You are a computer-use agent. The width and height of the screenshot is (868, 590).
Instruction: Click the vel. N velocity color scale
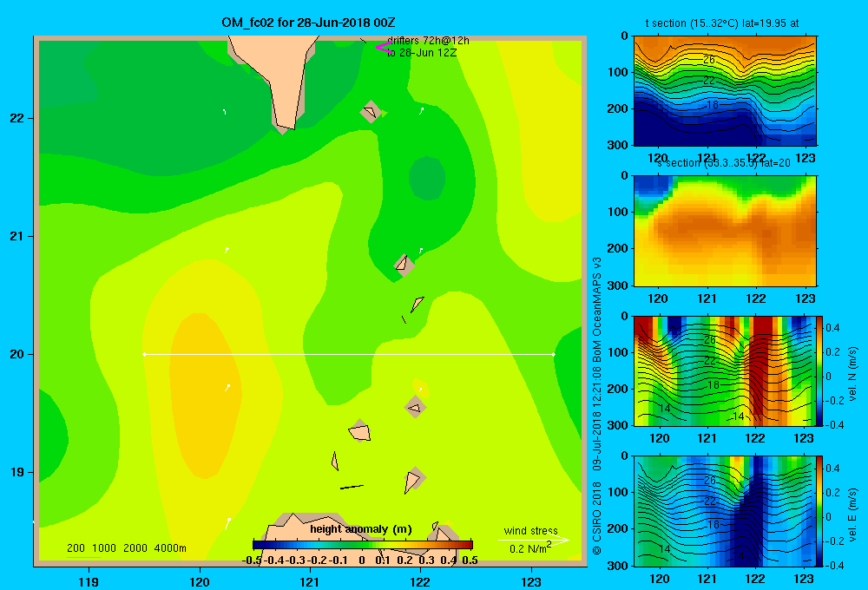pos(820,370)
